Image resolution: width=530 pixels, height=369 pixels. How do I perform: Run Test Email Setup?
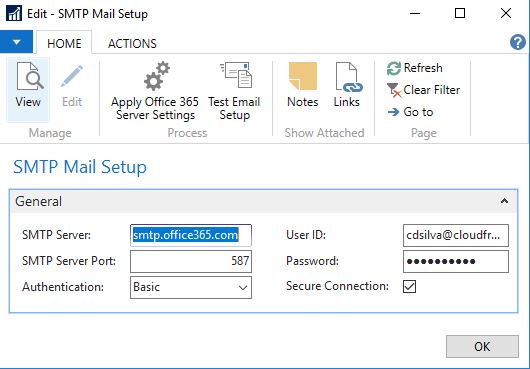click(x=234, y=91)
